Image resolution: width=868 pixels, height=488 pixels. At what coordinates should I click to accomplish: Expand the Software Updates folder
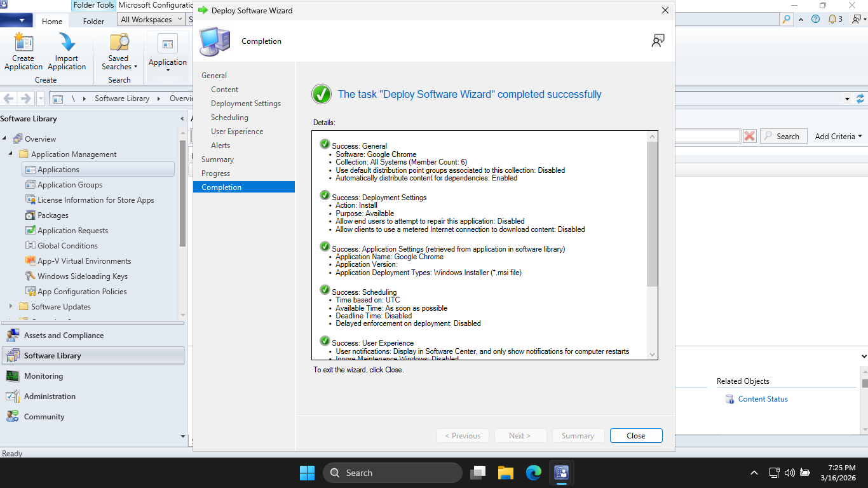click(x=11, y=307)
